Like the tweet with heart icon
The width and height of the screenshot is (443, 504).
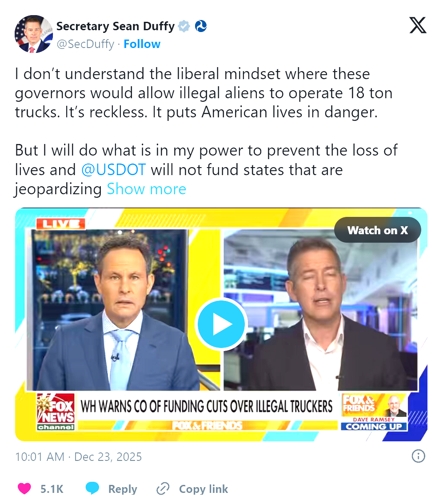click(24, 488)
